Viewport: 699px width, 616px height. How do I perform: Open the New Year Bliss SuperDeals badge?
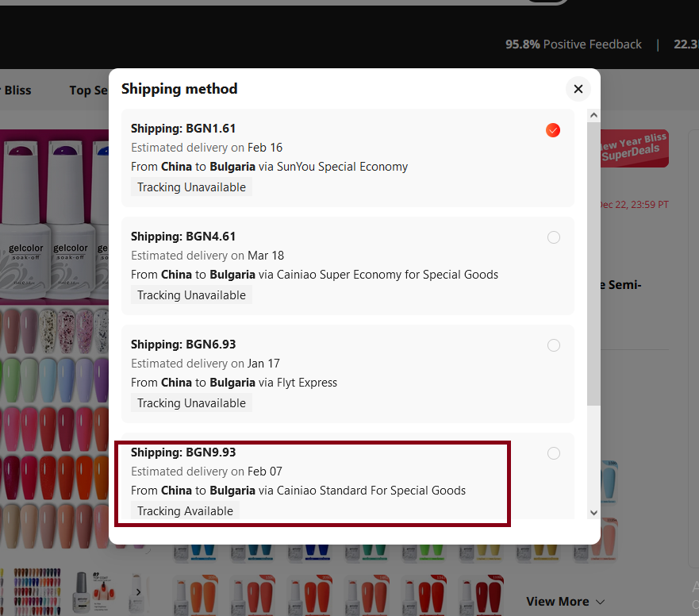(634, 148)
